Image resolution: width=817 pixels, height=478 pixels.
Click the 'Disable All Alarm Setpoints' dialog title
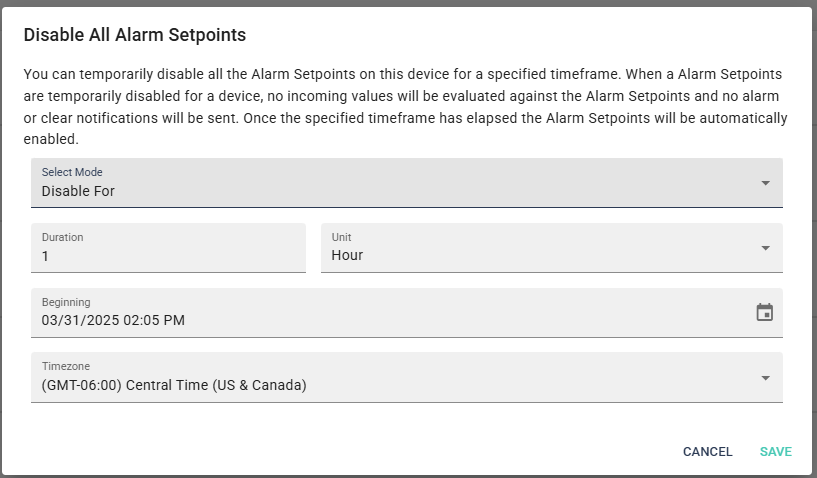coord(135,35)
